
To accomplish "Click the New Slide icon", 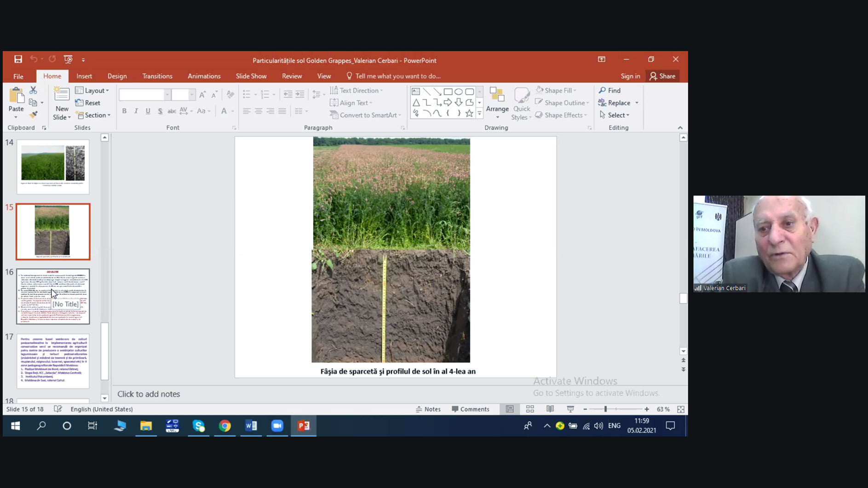I will (62, 95).
